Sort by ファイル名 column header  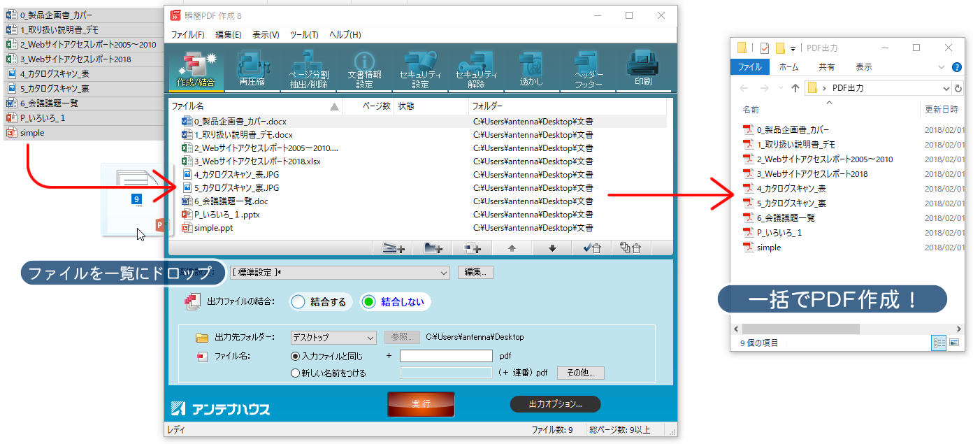[x=255, y=106]
